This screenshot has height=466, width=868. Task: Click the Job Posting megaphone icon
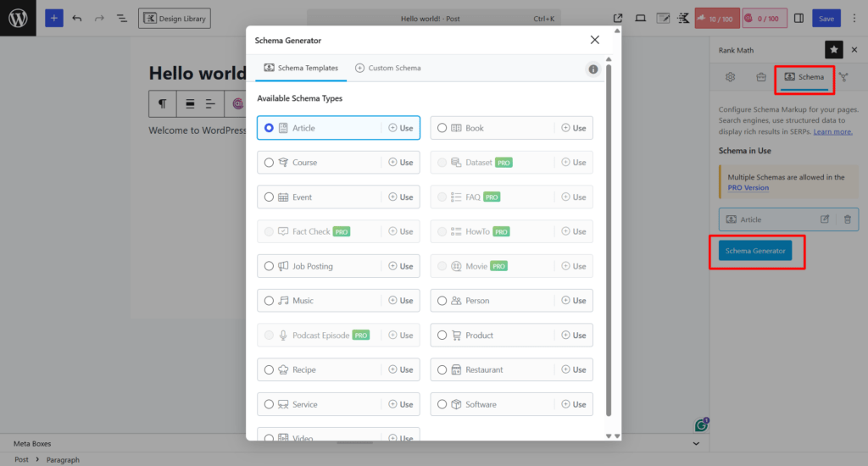tap(283, 266)
